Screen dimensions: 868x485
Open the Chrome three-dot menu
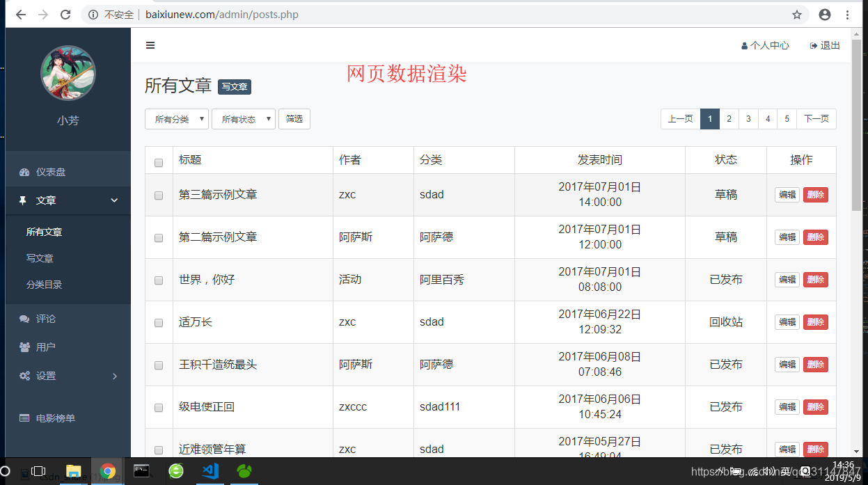[x=848, y=15]
